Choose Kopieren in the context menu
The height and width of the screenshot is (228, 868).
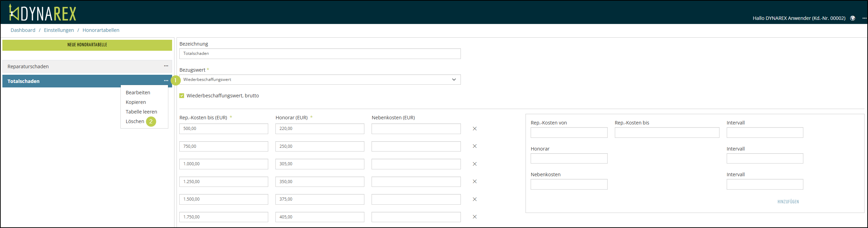[x=136, y=102]
